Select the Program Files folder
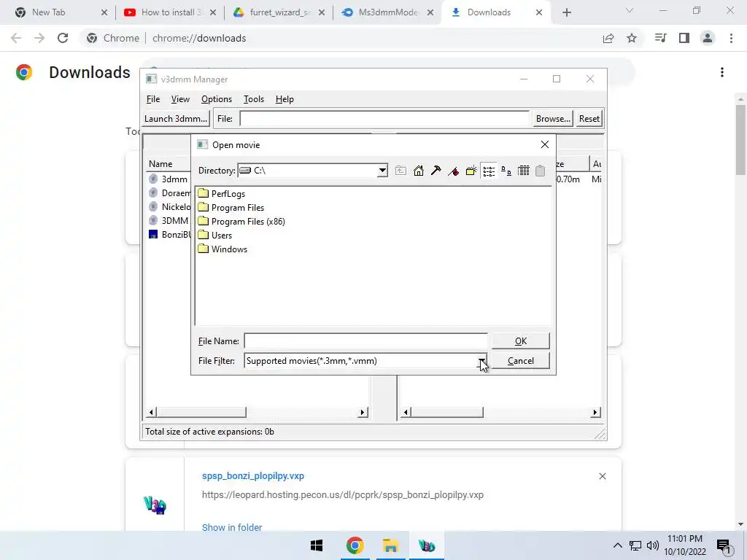Screen dimensions: 747x560 [x=231, y=208]
